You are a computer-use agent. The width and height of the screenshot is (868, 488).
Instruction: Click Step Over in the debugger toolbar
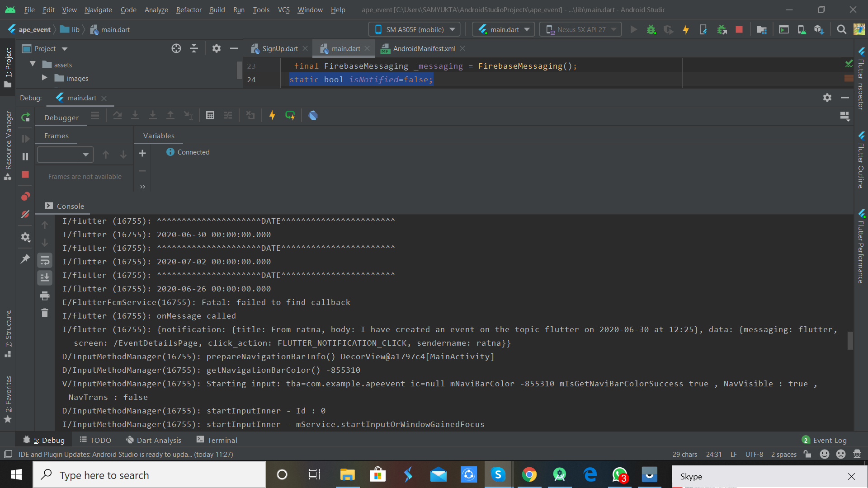118,116
